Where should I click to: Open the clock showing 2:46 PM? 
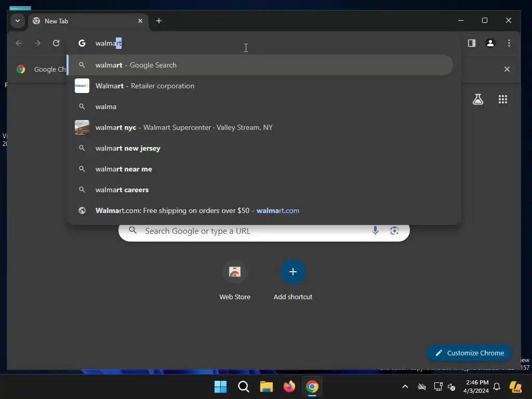476,387
